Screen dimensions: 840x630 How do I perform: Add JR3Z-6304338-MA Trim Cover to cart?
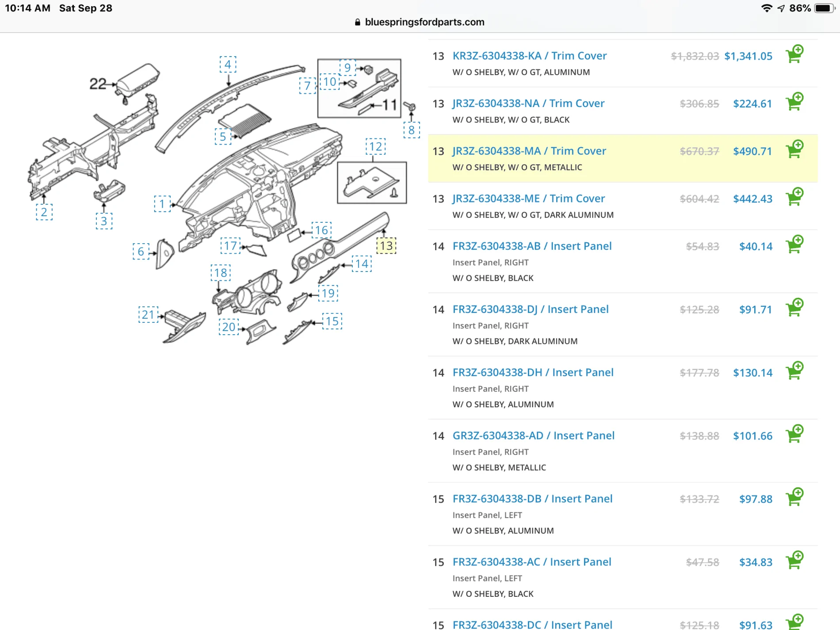(x=794, y=149)
